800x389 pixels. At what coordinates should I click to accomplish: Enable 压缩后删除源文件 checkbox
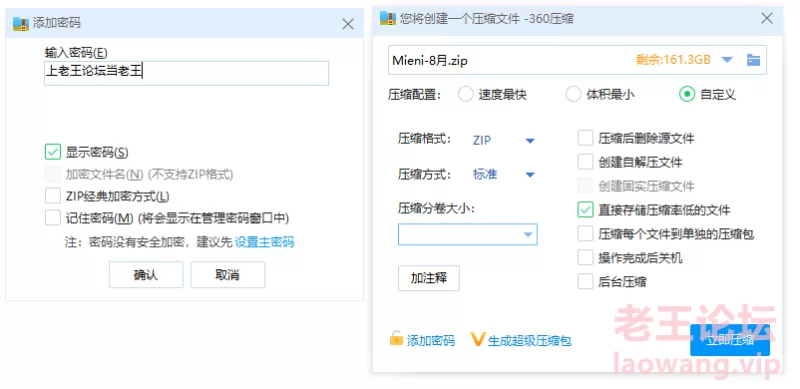[585, 138]
